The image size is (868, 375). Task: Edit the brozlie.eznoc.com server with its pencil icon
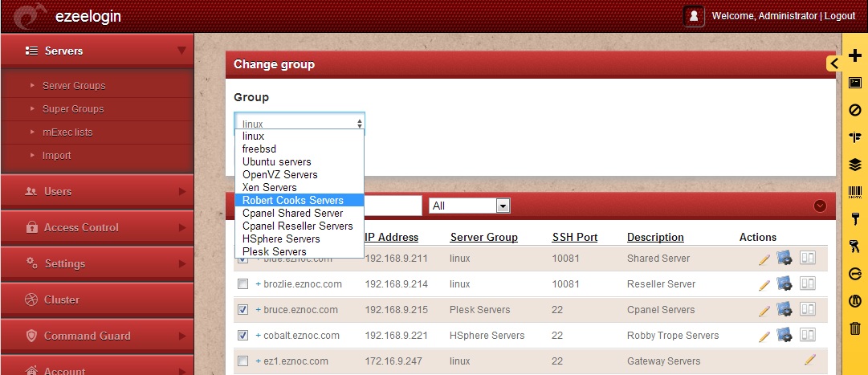pyautogui.click(x=764, y=285)
